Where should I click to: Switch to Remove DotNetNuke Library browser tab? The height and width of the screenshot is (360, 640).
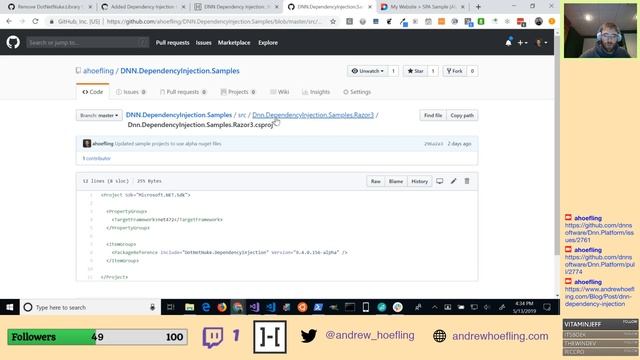[x=51, y=7]
